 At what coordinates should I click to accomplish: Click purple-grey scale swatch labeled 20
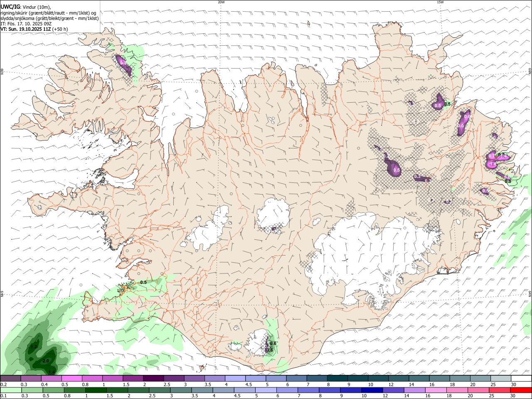(x=481, y=379)
